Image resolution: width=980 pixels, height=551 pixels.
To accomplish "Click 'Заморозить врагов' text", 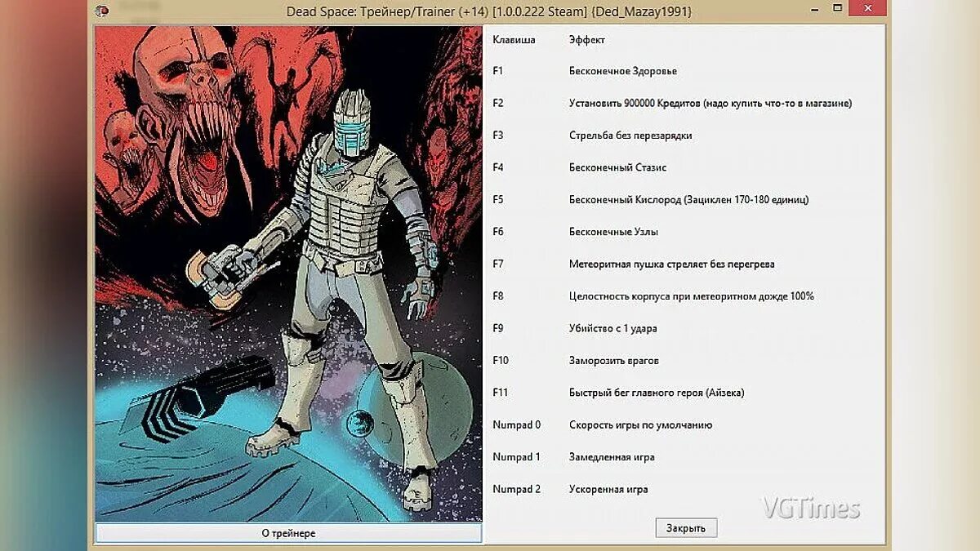I will click(614, 360).
